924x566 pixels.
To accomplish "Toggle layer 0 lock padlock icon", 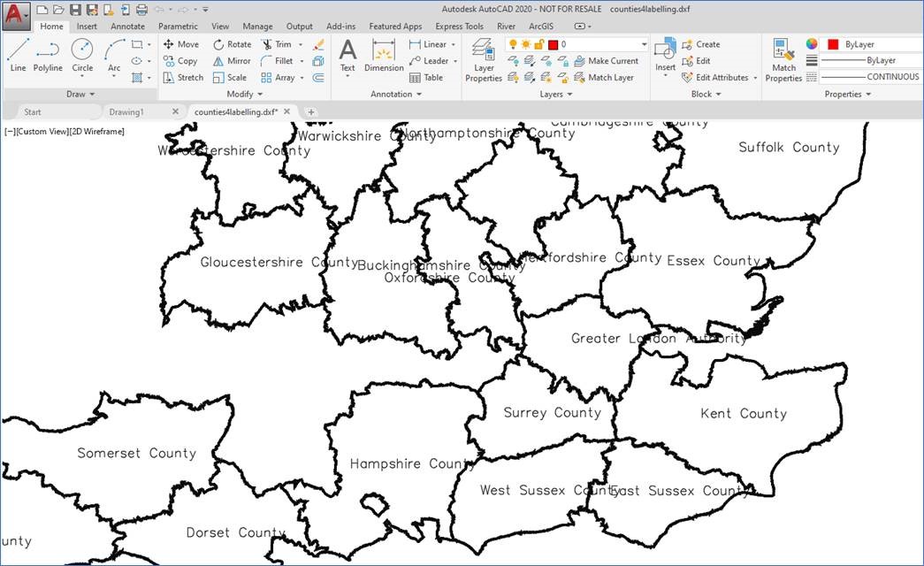I will [538, 44].
